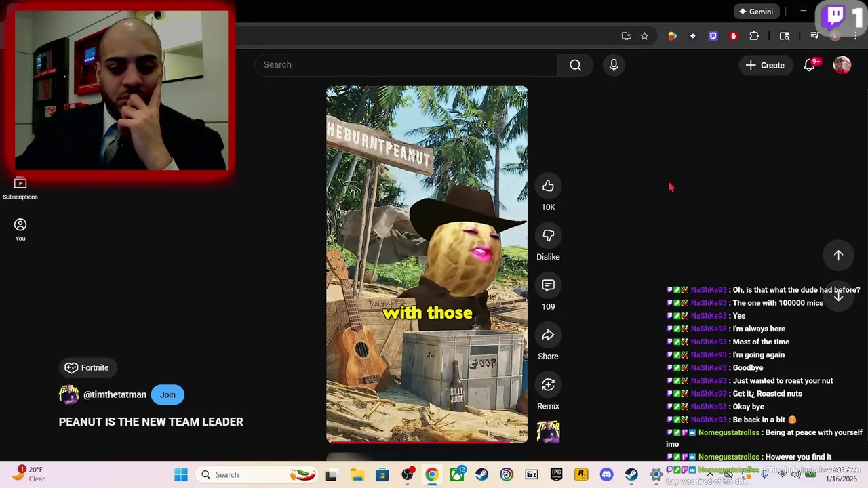Open the colorful circles extension

672,36
